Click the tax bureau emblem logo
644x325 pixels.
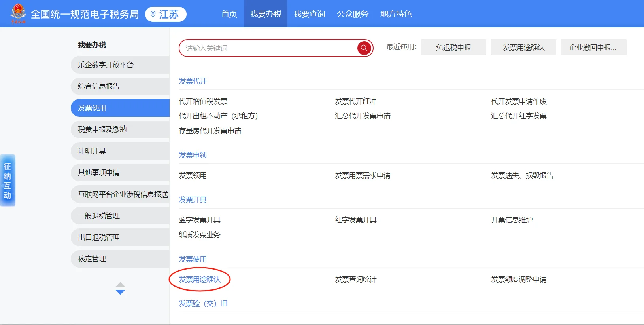[18, 13]
